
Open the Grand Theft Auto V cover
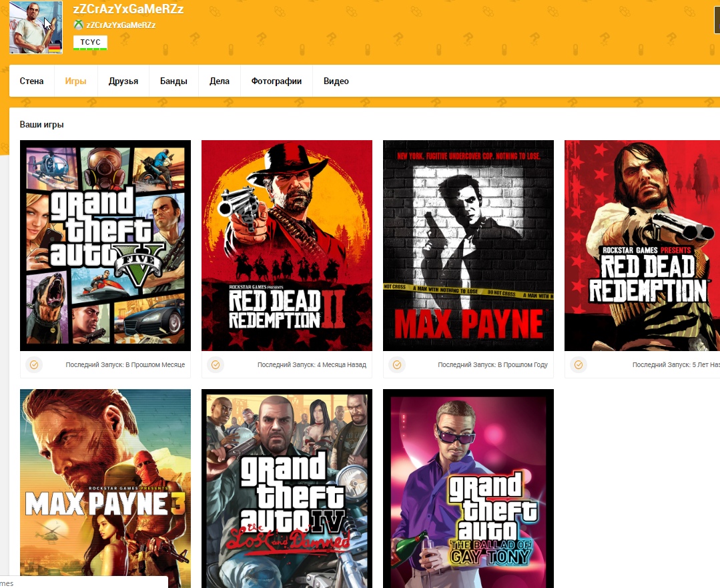pyautogui.click(x=105, y=246)
